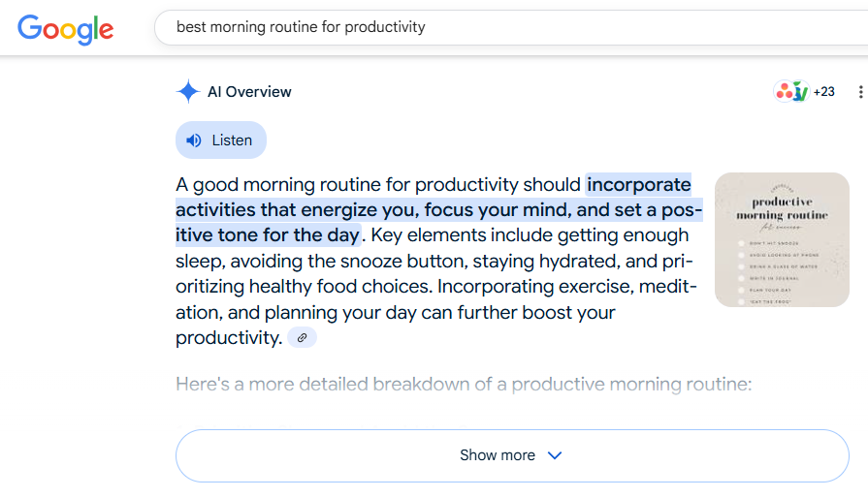Open the three-dot options menu

860,92
